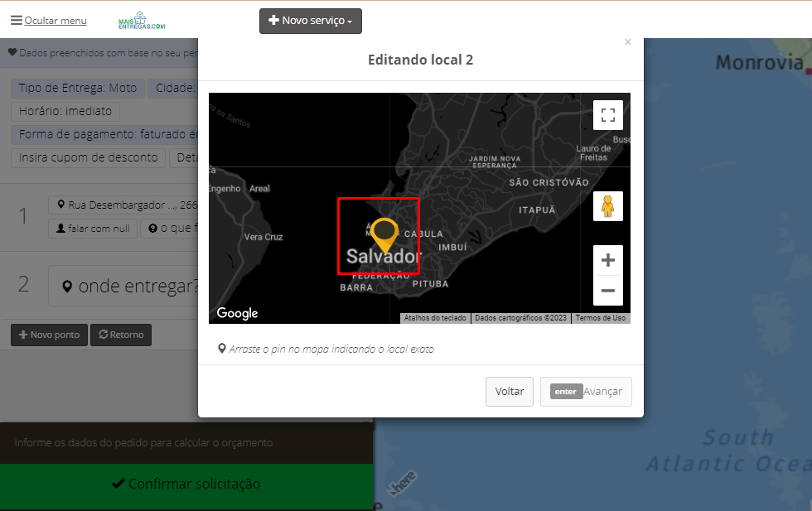
Task: Click the Imbuí label on the map
Action: (452, 248)
